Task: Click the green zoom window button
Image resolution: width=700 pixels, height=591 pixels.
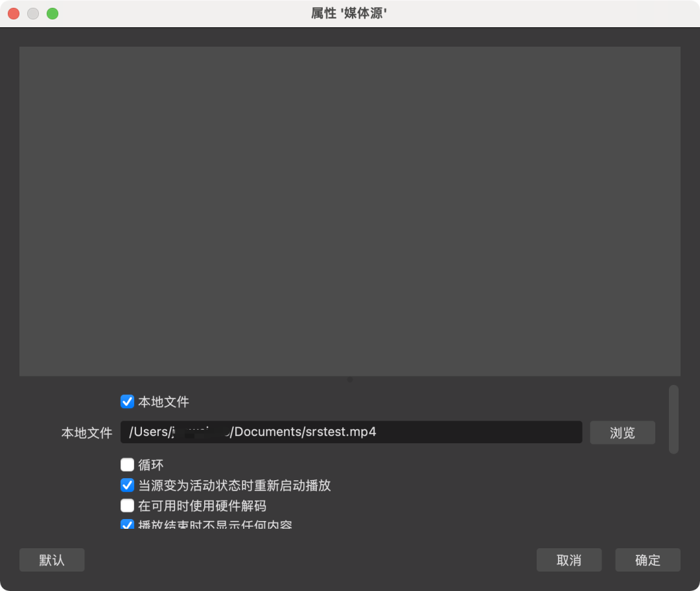Action: 52,14
